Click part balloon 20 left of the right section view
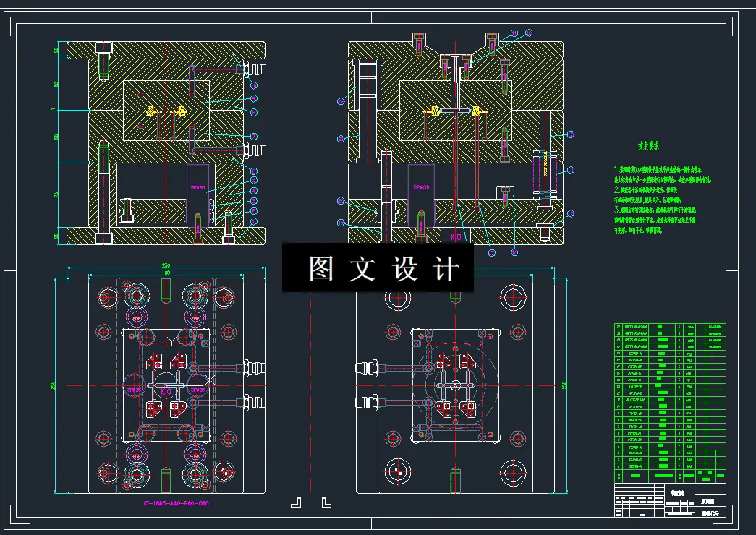Screen dimensions: 756x535 click(341, 201)
